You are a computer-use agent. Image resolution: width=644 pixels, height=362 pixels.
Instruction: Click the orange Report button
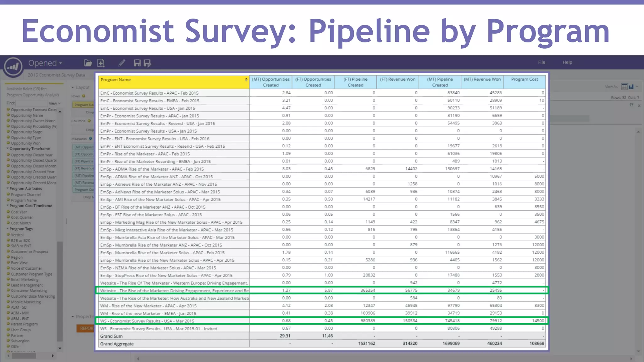coord(86,328)
